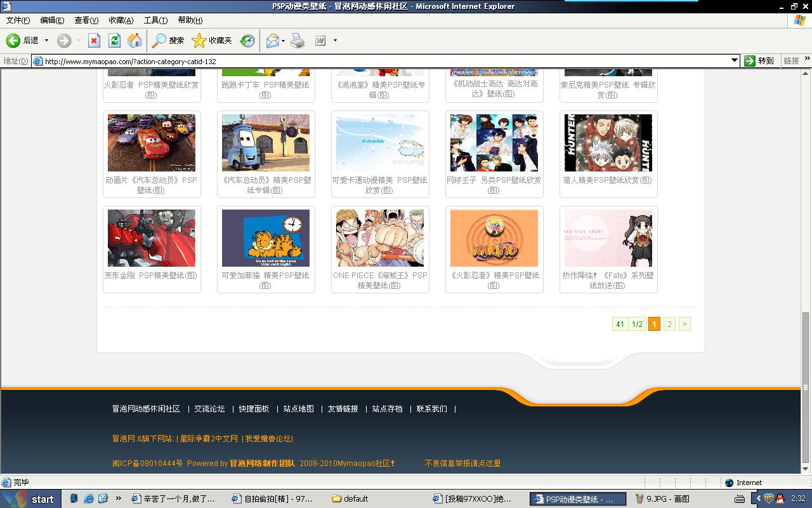
Task: Click the page icon in address bar
Action: (38, 61)
